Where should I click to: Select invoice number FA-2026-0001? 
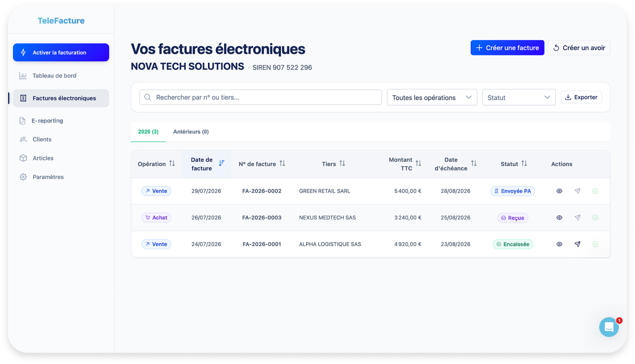262,244
